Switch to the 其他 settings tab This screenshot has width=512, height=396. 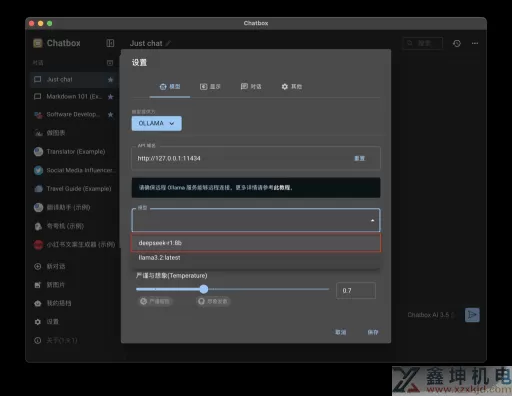click(x=292, y=87)
